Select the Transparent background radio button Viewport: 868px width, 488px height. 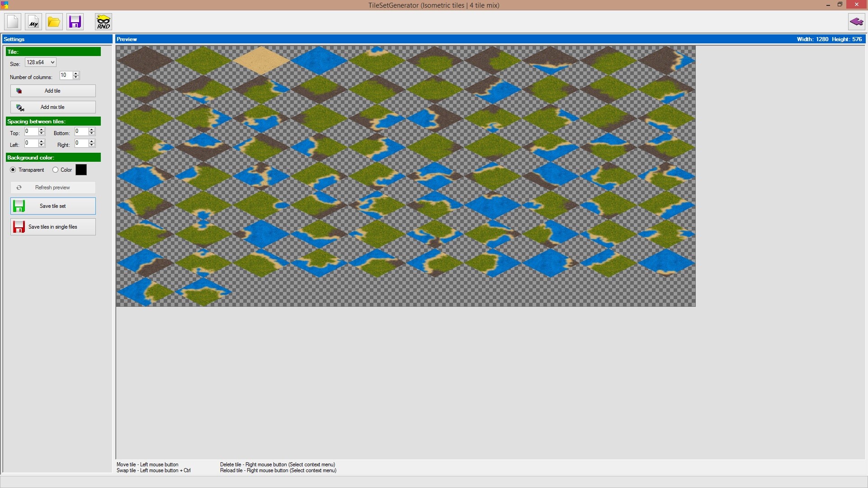click(x=13, y=170)
